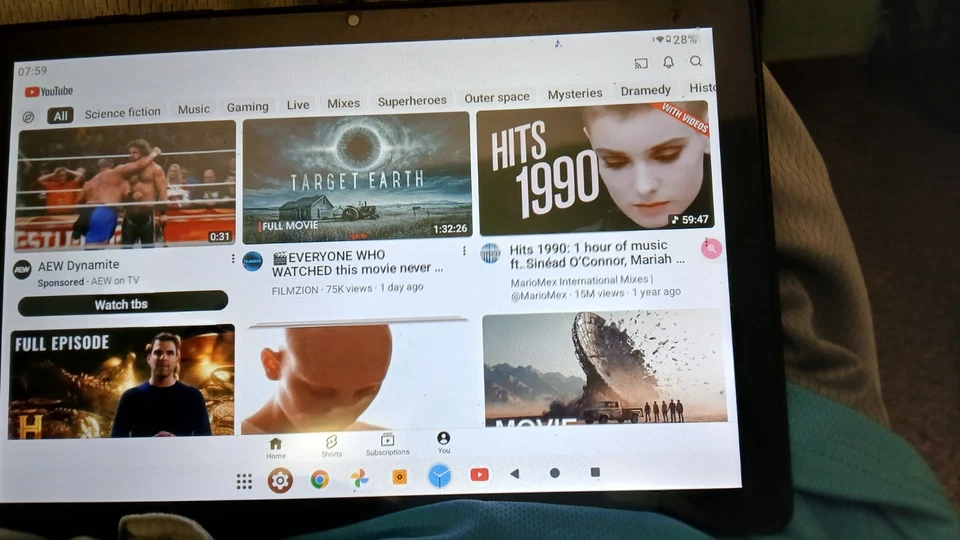Open the app drawer grid icon
Screen dimensions: 960x540
tap(244, 482)
